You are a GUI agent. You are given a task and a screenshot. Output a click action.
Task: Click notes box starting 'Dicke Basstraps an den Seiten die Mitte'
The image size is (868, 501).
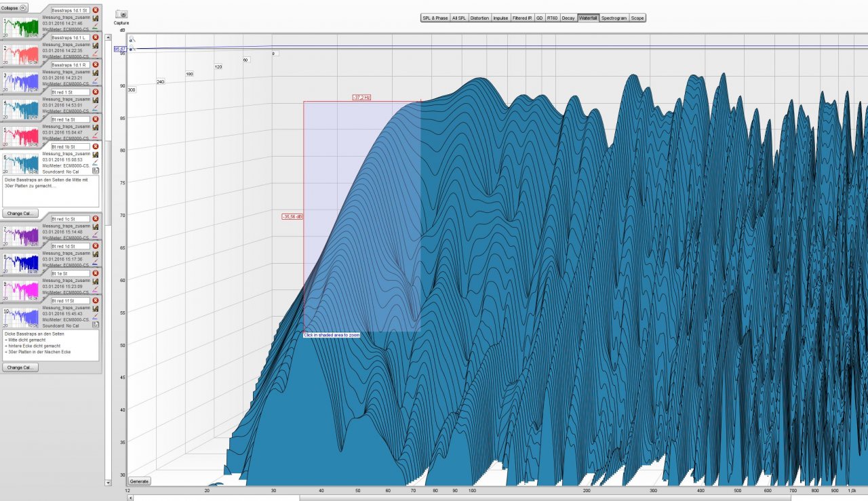click(x=51, y=192)
